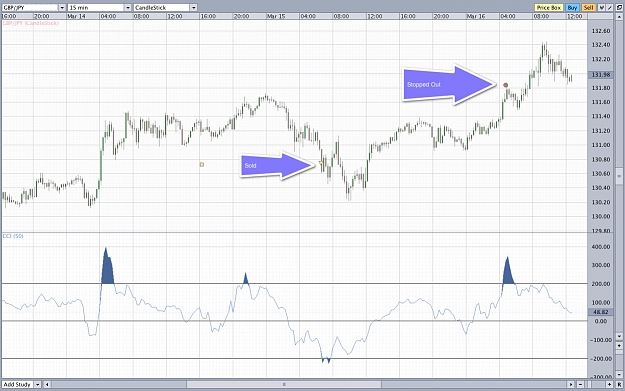This screenshot has width=625, height=391.
Task: Click the 200.00 CCI axis label
Action: tap(601, 284)
